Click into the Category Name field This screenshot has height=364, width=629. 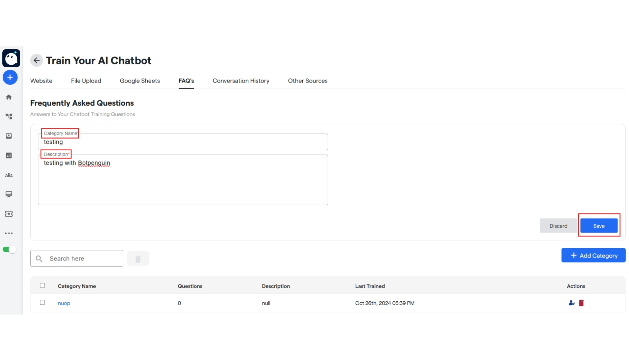[183, 142]
